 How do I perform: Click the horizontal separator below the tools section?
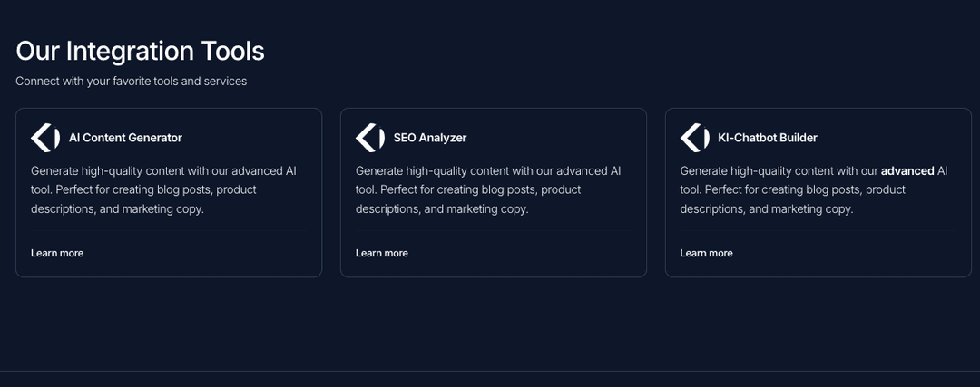click(x=490, y=372)
